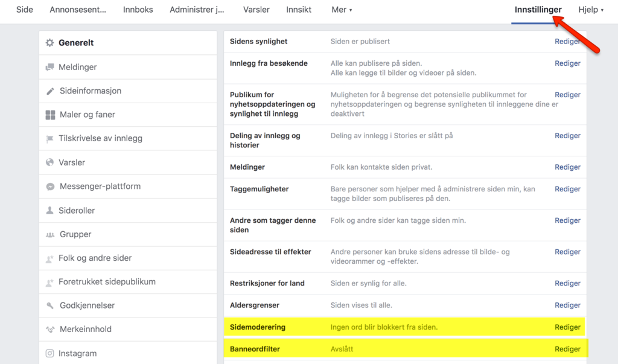Click the Merkeinnhold handshake icon
The image size is (618, 364).
50,330
